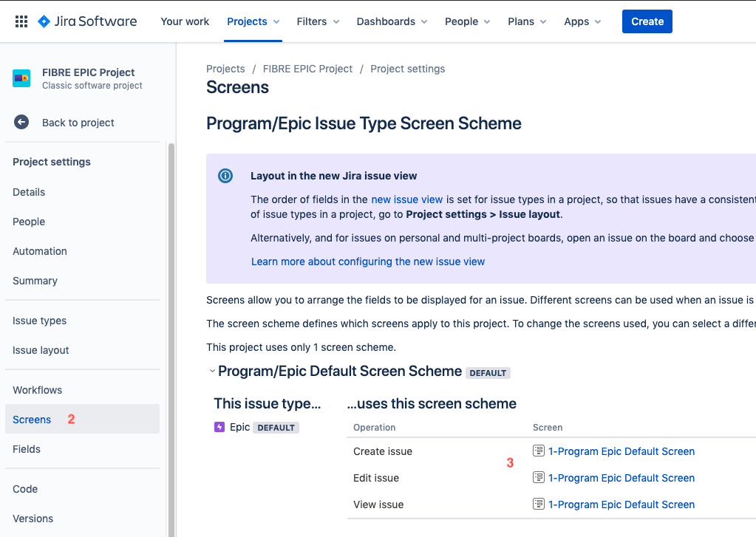The height and width of the screenshot is (537, 756).
Task: Open the app switcher grid icon
Action: pos(21,21)
